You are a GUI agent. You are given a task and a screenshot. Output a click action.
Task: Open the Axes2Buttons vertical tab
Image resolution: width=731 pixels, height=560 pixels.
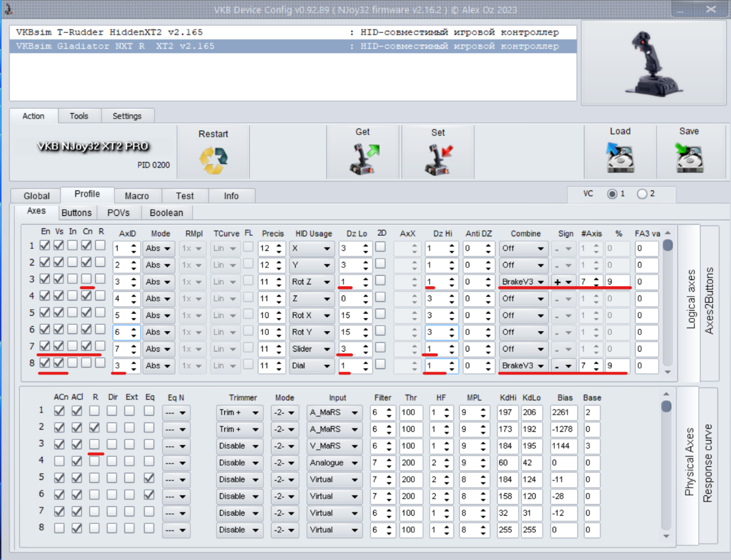[710, 301]
